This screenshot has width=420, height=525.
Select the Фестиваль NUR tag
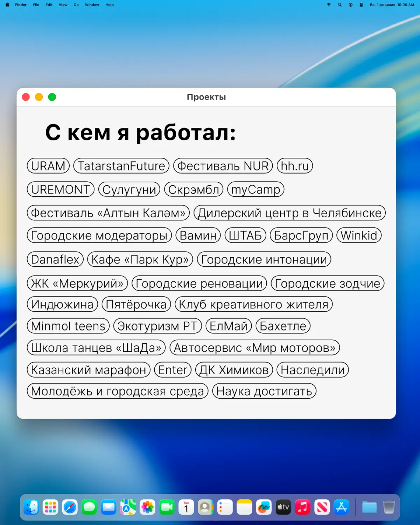point(223,166)
